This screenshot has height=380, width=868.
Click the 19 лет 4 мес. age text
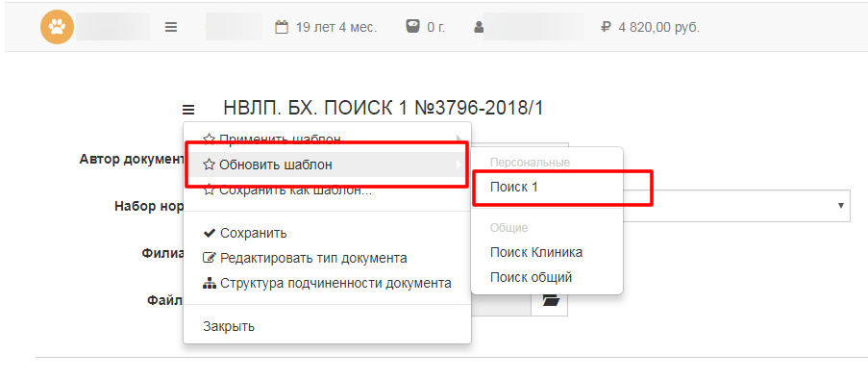(336, 27)
